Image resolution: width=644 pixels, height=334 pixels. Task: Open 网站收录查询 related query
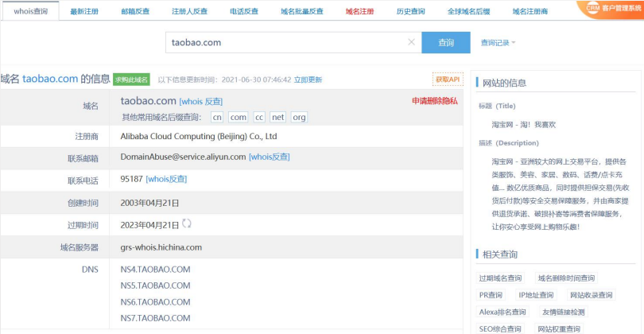click(x=591, y=295)
